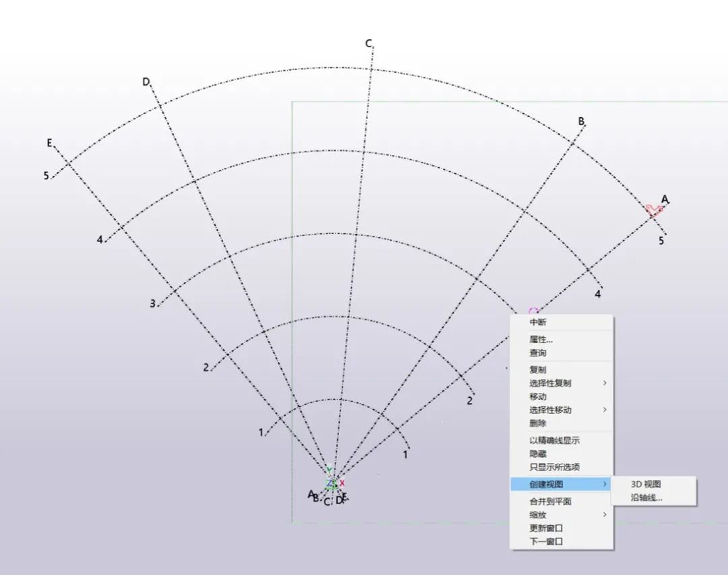This screenshot has width=728, height=575.
Task: Click arc grid label 3
Action: (152, 304)
